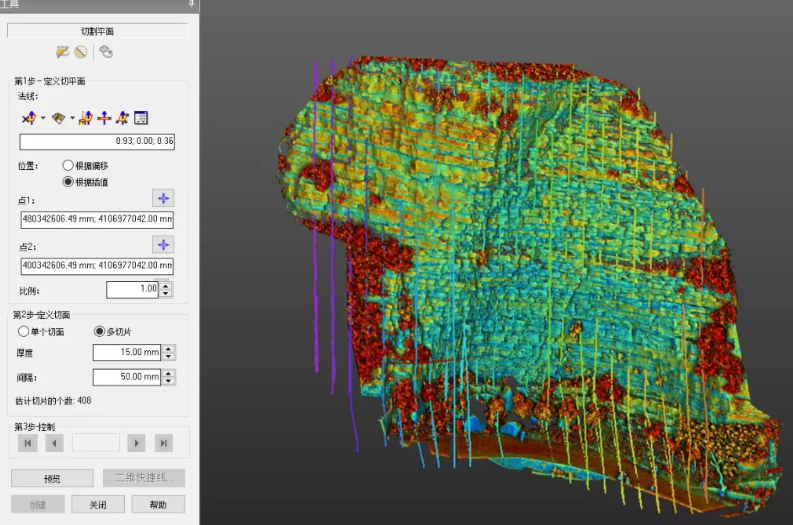Click the pencil icon below 切割平面 title
This screenshot has width=793, height=525.
coord(63,52)
